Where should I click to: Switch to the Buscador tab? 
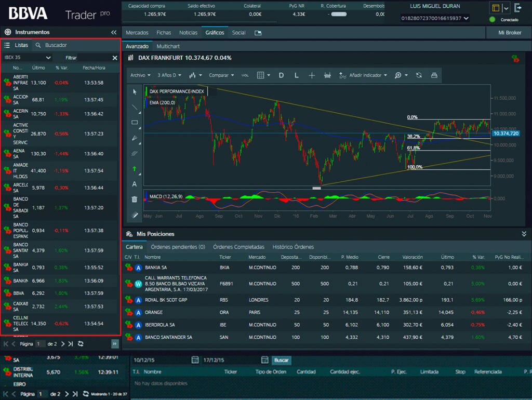pyautogui.click(x=51, y=45)
